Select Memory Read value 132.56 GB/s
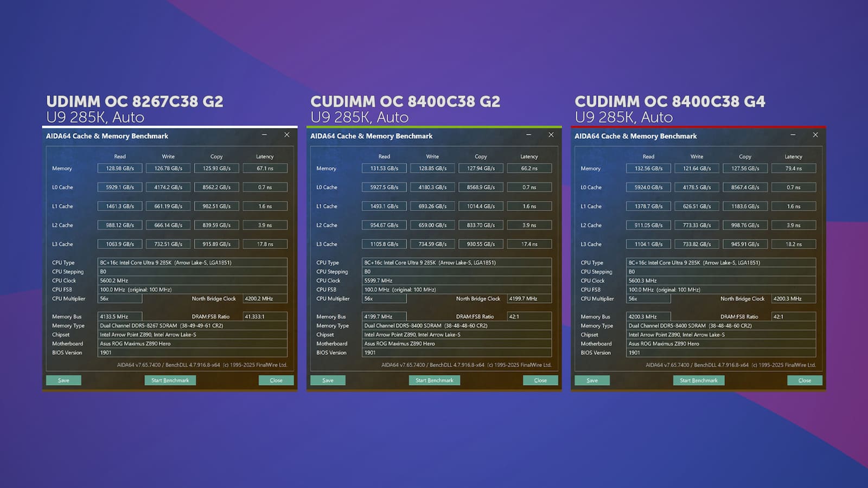 coord(648,168)
